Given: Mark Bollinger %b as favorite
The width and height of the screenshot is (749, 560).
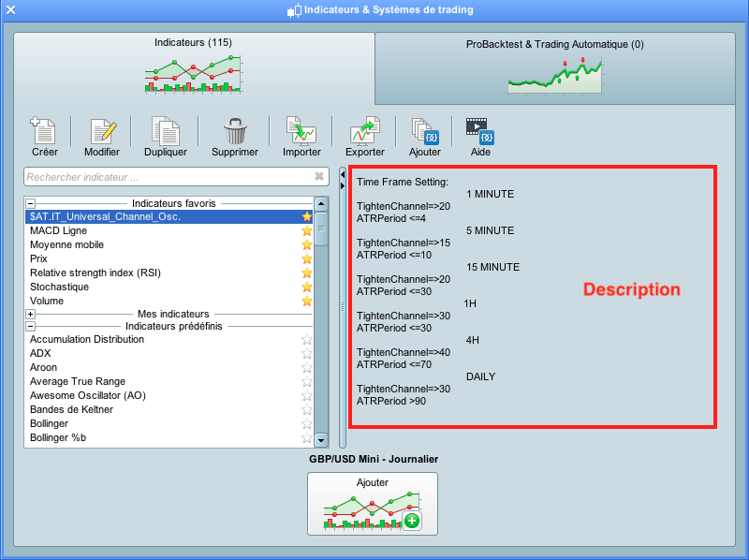Looking at the screenshot, I should point(307,437).
